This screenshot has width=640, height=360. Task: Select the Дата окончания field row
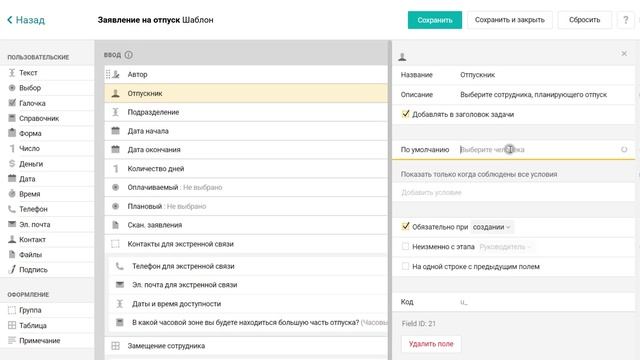pos(246,149)
